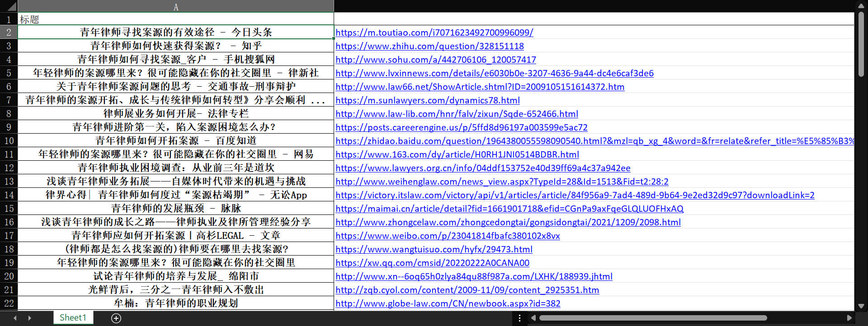Click the previous sheet navigation arrow
The height and width of the screenshot is (326, 868).
click(15, 318)
